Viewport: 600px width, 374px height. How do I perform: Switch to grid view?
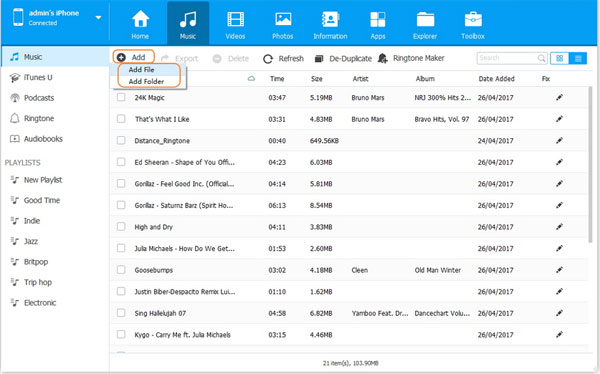(559, 58)
